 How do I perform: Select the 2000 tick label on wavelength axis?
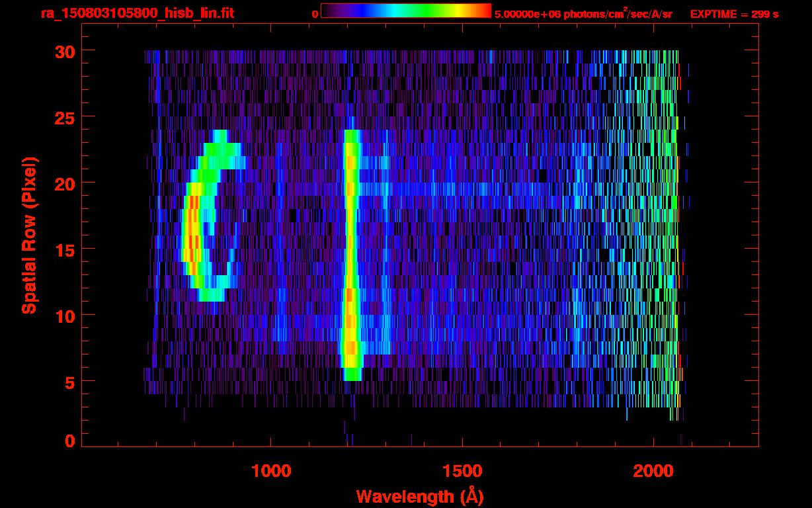[653, 471]
